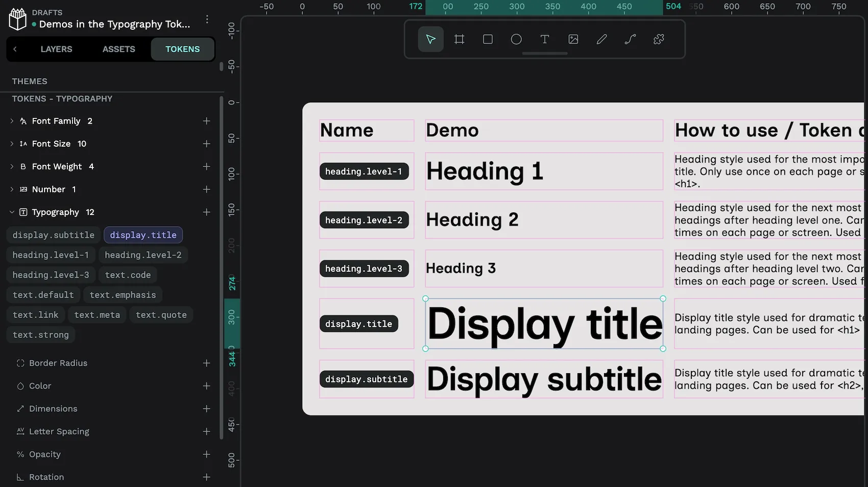868x487 pixels.
Task: Add a new Border Radius token
Action: point(206,363)
